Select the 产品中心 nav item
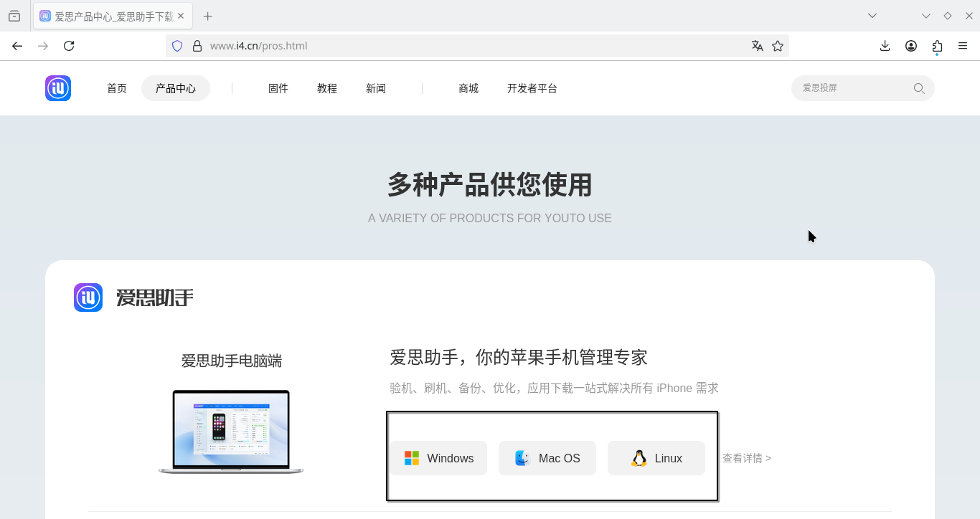This screenshot has height=519, width=980. [x=176, y=88]
